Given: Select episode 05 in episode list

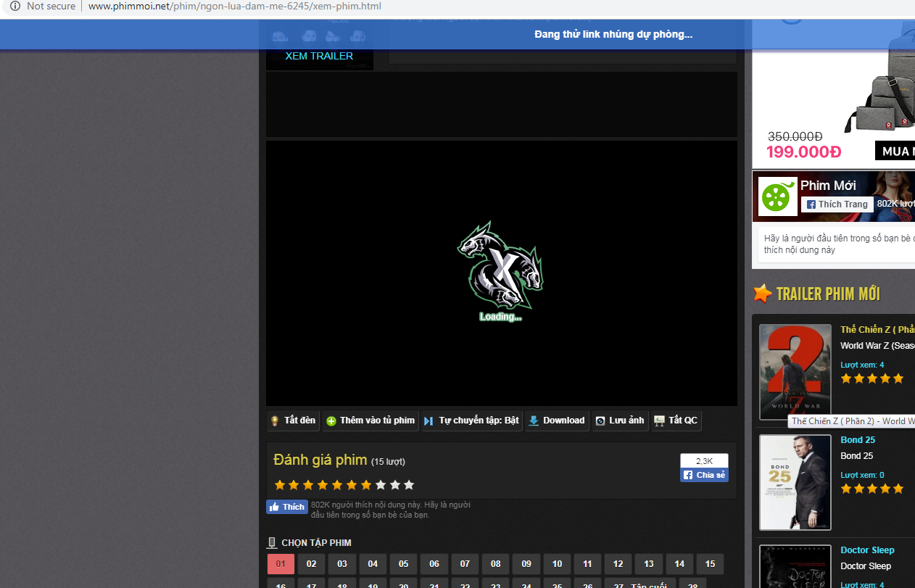Looking at the screenshot, I should tap(403, 564).
